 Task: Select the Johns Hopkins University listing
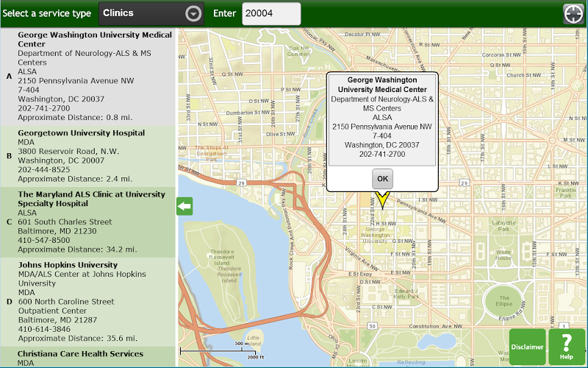tap(88, 302)
